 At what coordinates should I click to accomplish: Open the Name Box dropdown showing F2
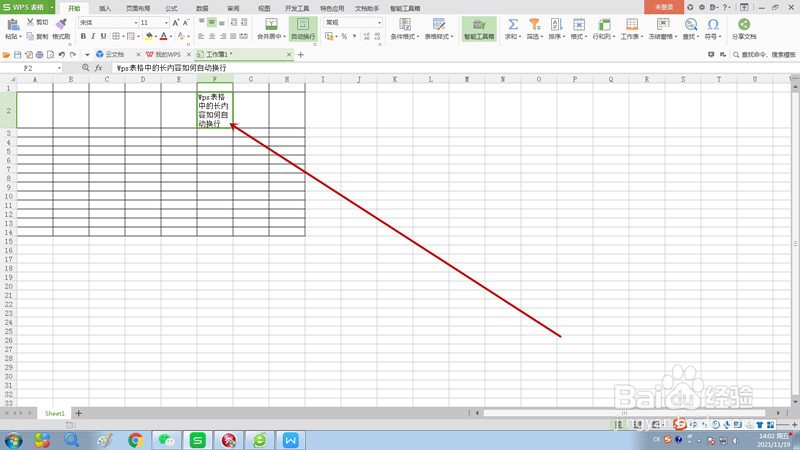[59, 68]
